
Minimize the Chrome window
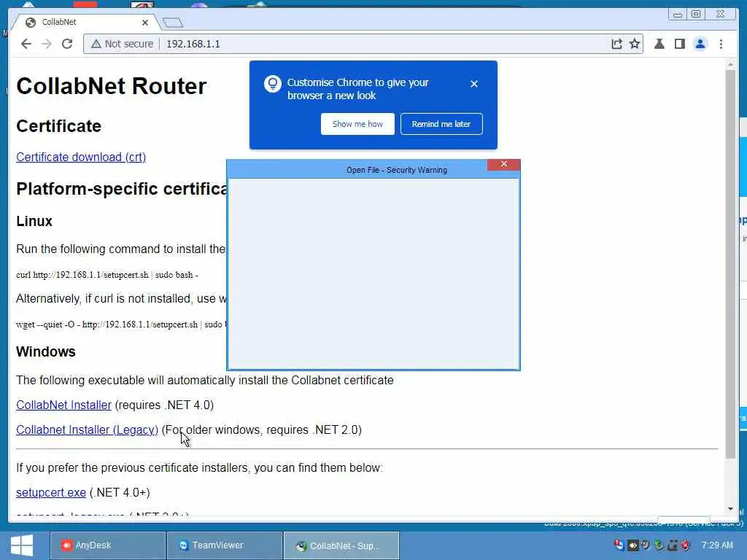[x=678, y=15]
